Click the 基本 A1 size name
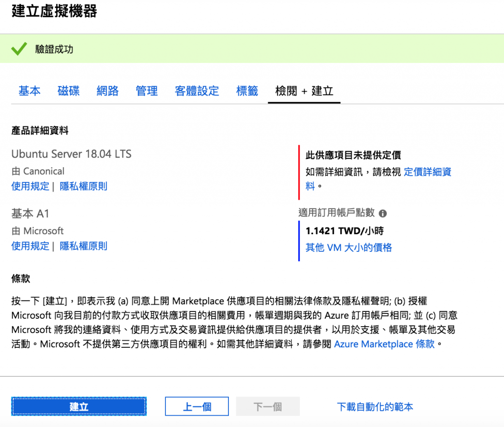The image size is (504, 427). [x=30, y=213]
